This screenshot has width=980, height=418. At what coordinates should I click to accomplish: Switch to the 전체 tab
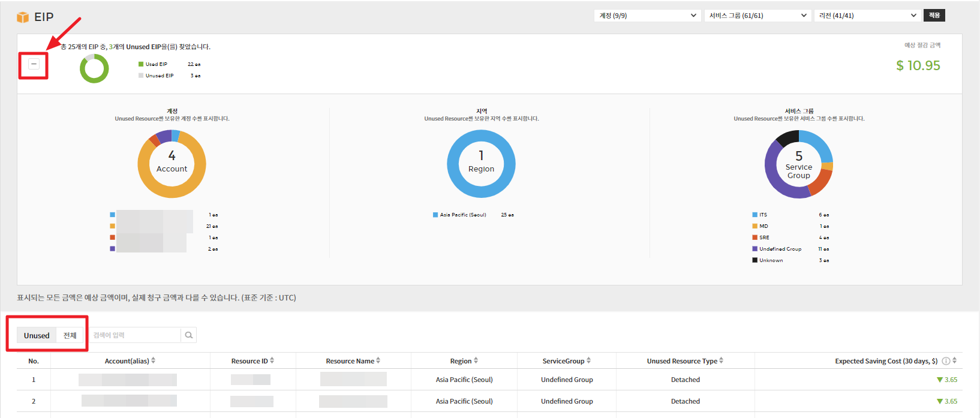(70, 335)
